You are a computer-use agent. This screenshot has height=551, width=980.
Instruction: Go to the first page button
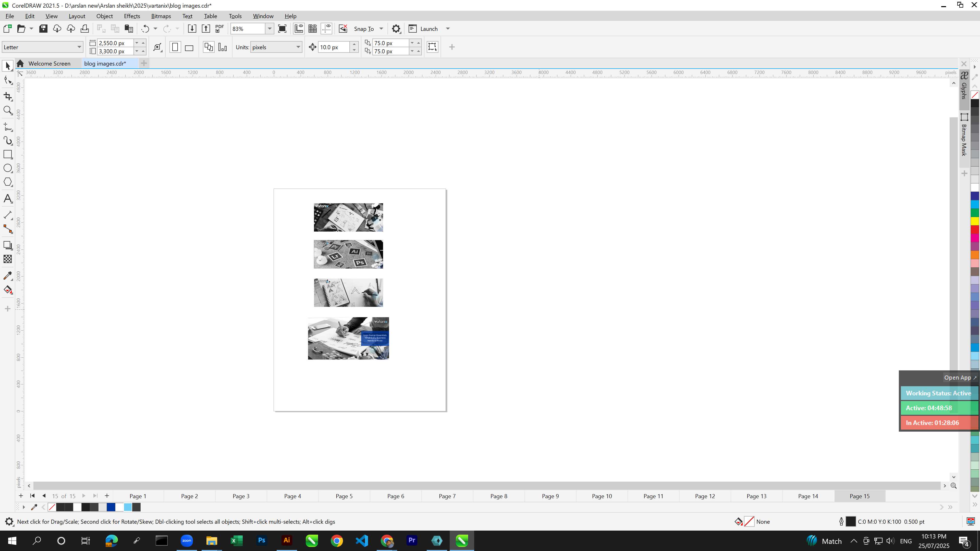point(32,495)
